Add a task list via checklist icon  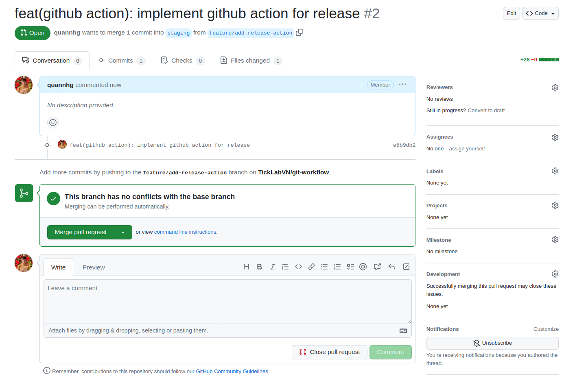(350, 267)
